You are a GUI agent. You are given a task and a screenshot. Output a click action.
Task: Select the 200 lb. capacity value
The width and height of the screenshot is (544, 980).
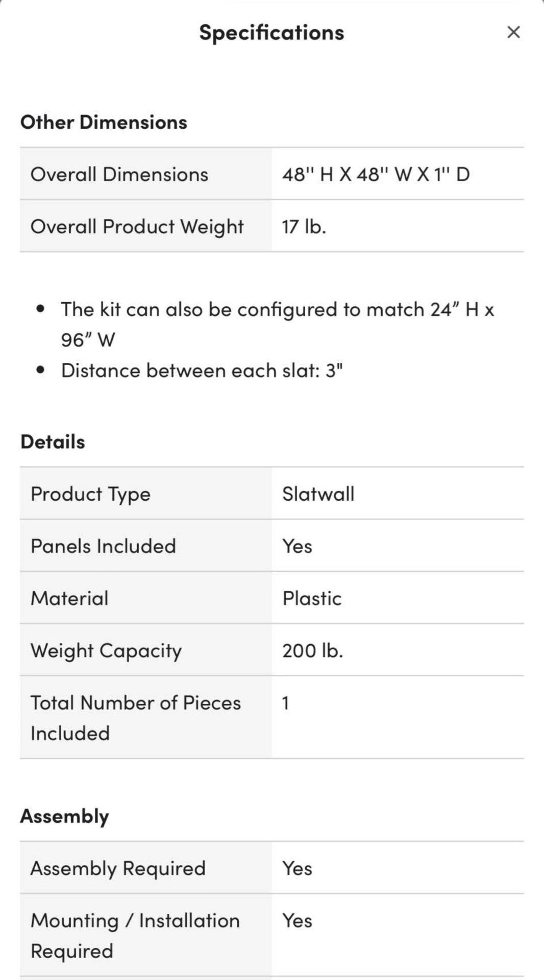coord(312,651)
